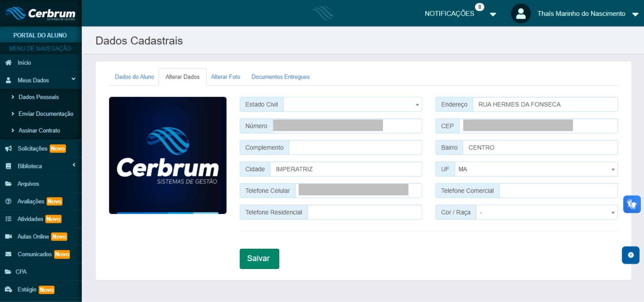This screenshot has height=302, width=644.
Task: Click the CPA folder icon
Action: coord(8,272)
